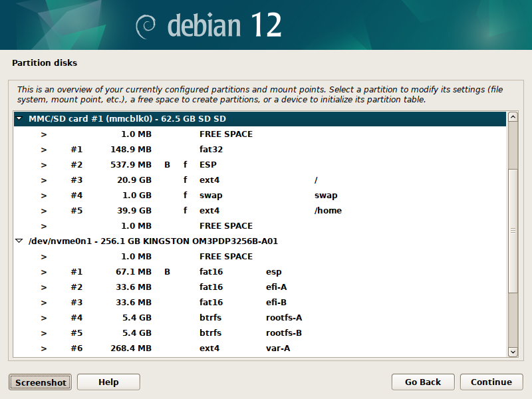
Task: Click the scrollbar up arrow
Action: 513,117
